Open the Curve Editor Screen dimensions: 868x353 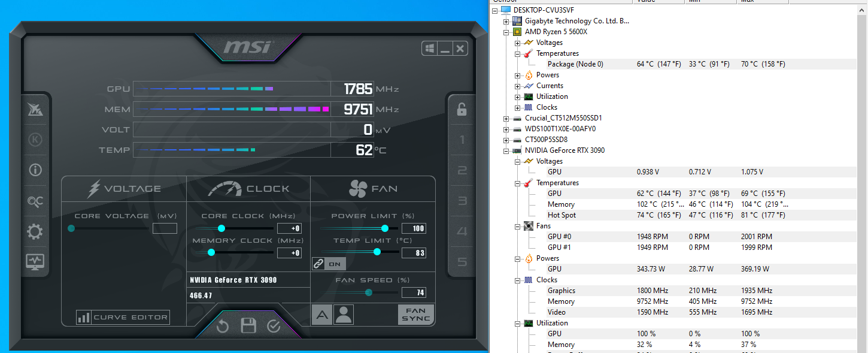123,317
